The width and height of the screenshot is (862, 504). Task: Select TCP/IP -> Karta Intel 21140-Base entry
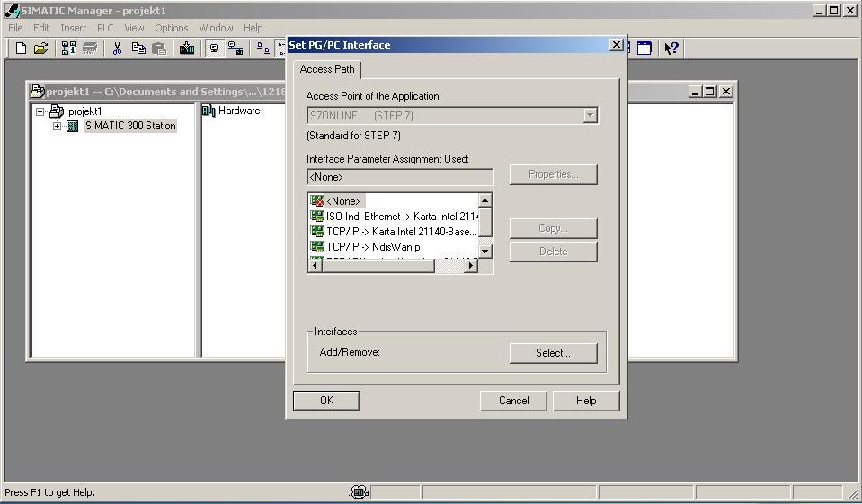[394, 232]
